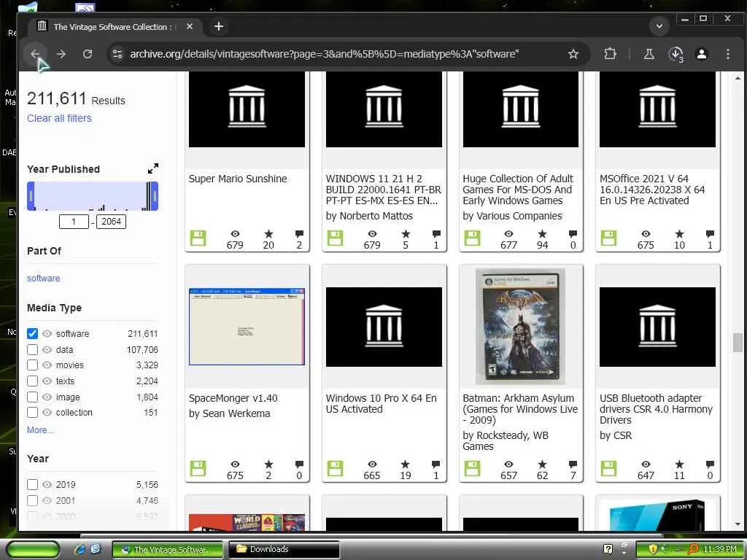Open Windows 10 Pro X 64 thumbnail
This screenshot has width=747, height=560.
[384, 327]
